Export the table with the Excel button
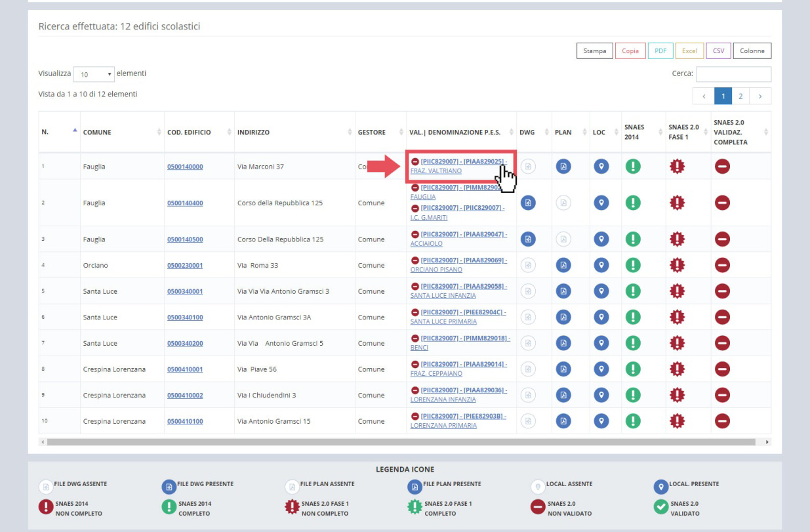Image resolution: width=810 pixels, height=532 pixels. click(x=689, y=51)
